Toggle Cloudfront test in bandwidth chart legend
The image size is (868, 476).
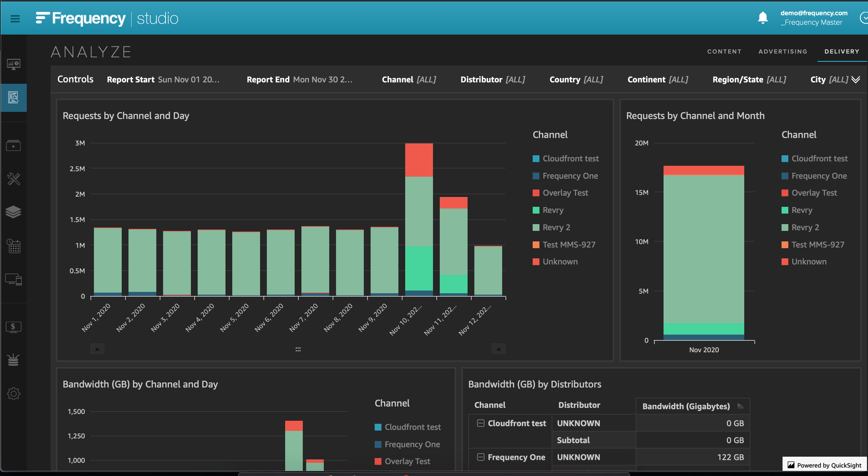point(408,427)
